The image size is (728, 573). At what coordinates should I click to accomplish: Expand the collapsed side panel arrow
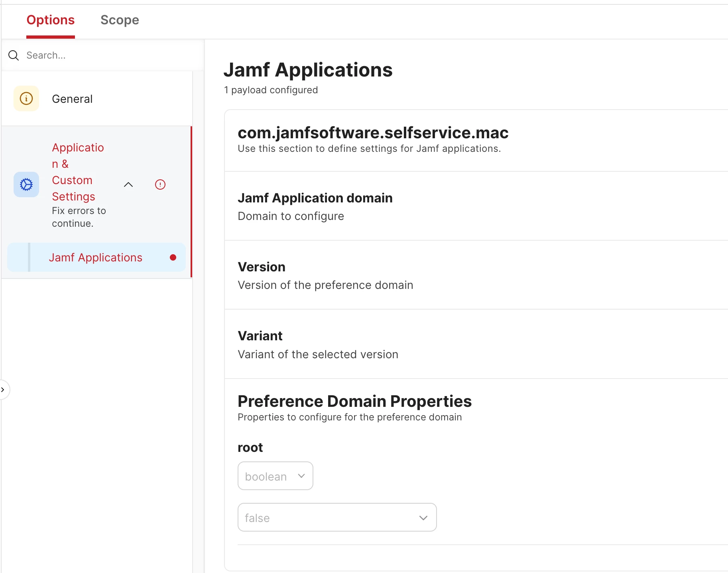3,390
